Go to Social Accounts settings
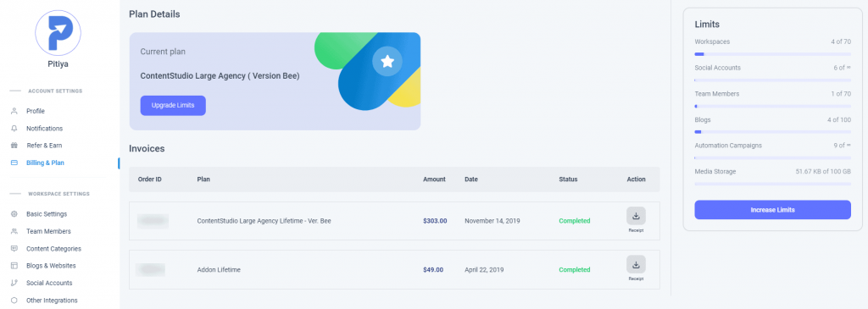The height and width of the screenshot is (309, 868). coord(49,283)
